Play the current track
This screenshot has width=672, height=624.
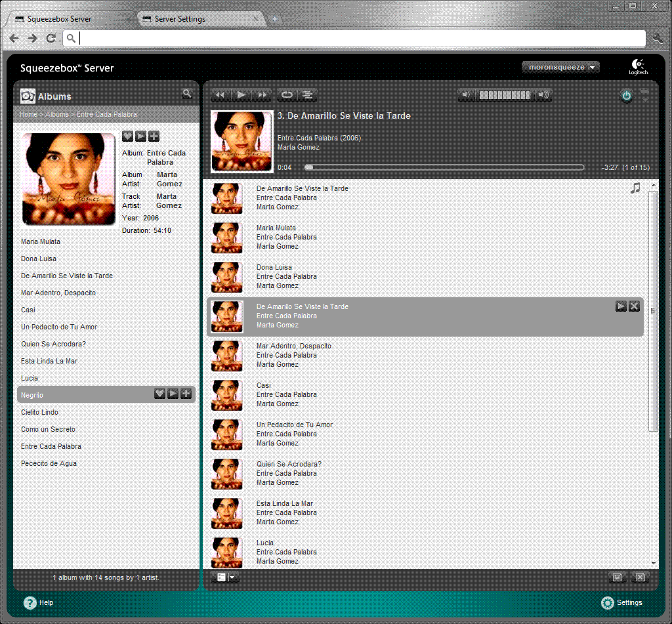(x=241, y=95)
